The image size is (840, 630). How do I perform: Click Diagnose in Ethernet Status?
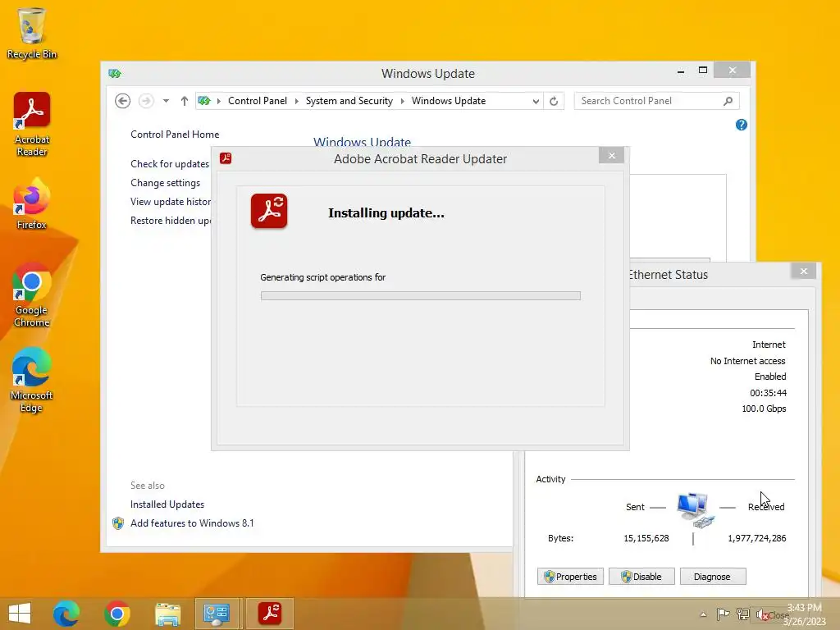click(x=713, y=577)
